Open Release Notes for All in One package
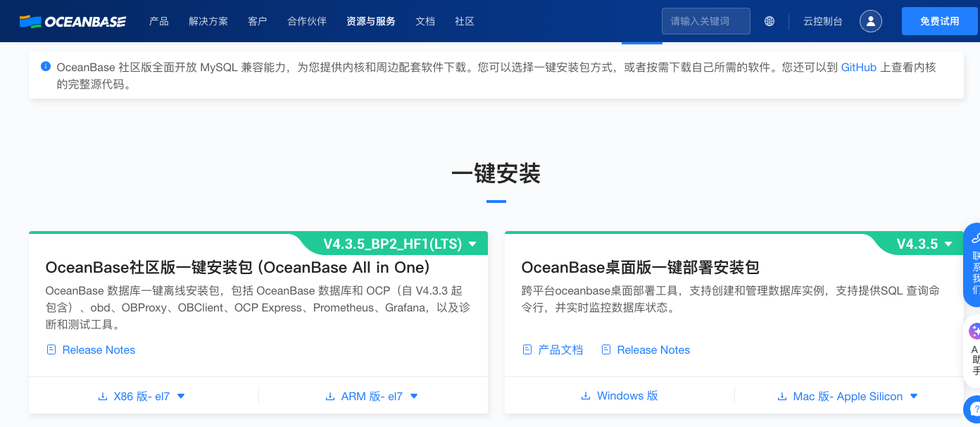The height and width of the screenshot is (427, 980). pos(99,349)
